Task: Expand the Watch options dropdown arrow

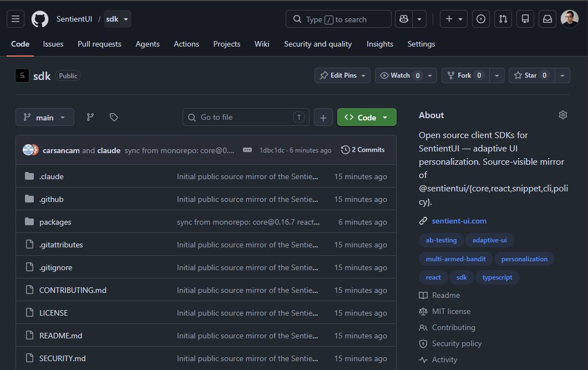Action: [430, 75]
